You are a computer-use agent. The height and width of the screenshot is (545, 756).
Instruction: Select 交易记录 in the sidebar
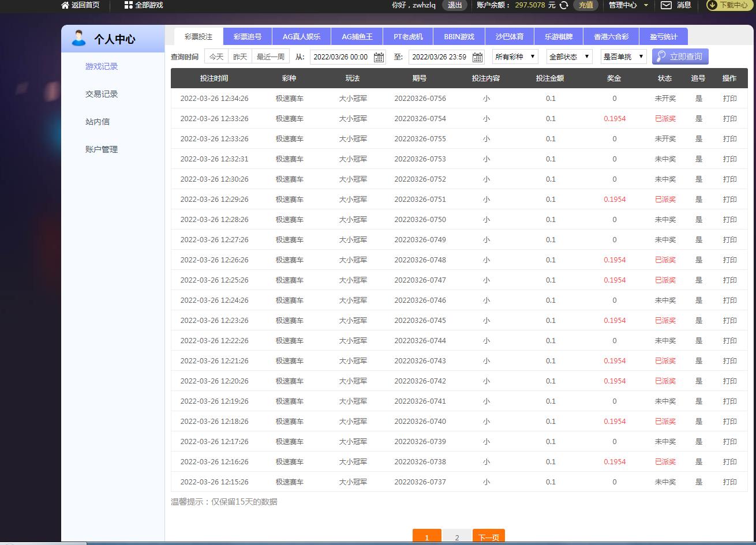[x=102, y=94]
